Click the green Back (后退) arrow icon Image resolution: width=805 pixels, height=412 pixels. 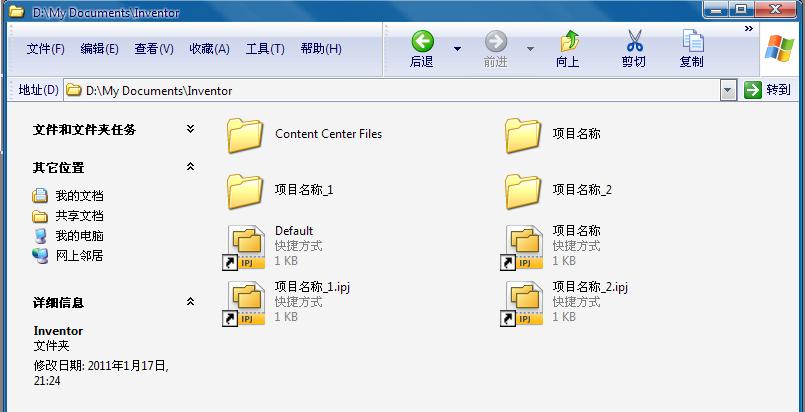pyautogui.click(x=422, y=42)
